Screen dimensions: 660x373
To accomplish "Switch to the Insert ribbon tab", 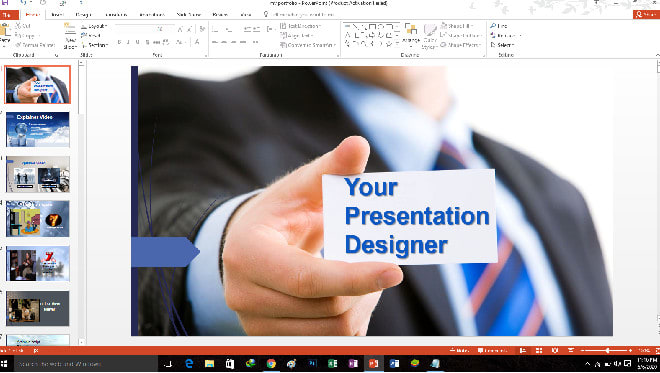I will tap(57, 15).
